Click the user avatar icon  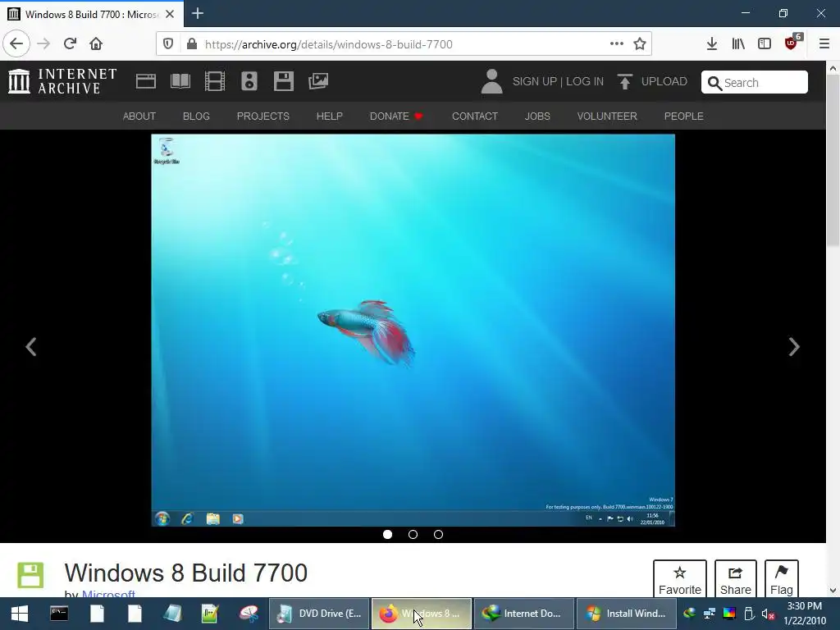(491, 81)
